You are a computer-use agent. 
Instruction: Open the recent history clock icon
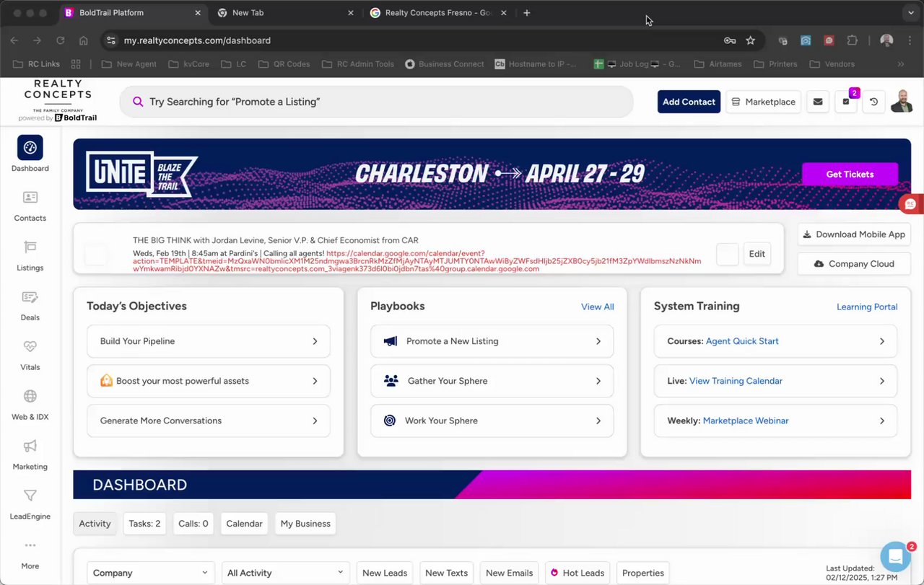point(873,102)
